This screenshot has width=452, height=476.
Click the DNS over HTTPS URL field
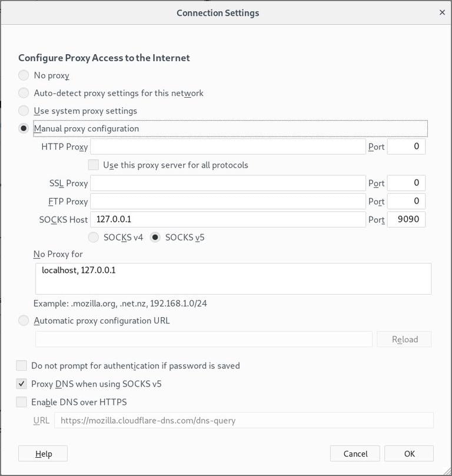pos(243,420)
